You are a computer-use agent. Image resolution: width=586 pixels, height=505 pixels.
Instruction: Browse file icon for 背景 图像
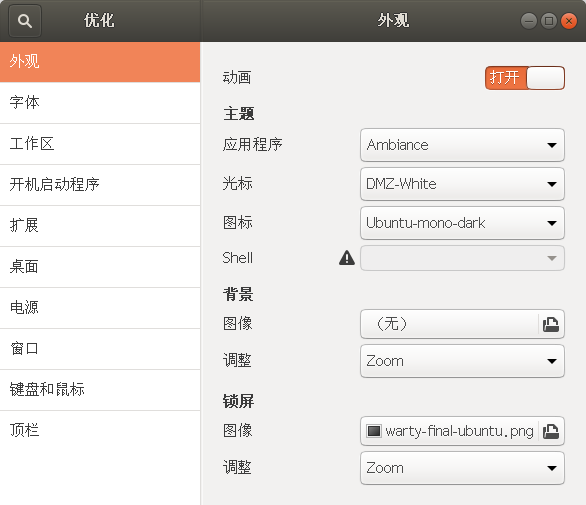coord(551,324)
